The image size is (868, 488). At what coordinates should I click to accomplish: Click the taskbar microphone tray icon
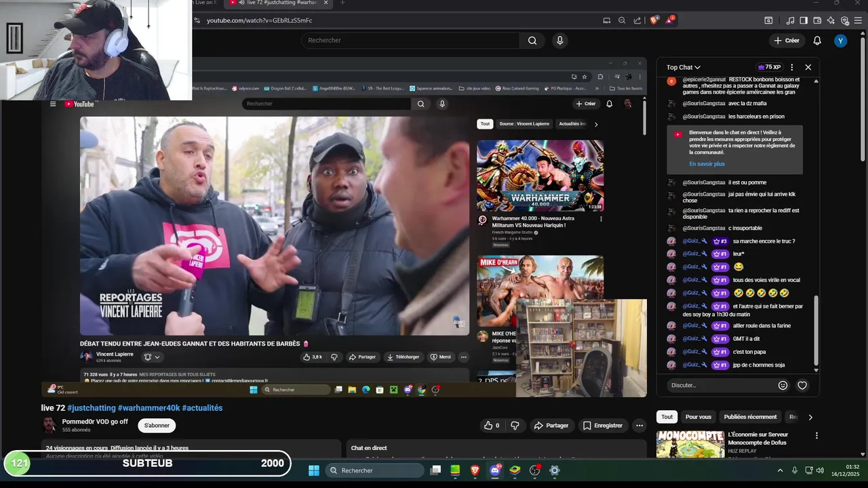pos(795,470)
